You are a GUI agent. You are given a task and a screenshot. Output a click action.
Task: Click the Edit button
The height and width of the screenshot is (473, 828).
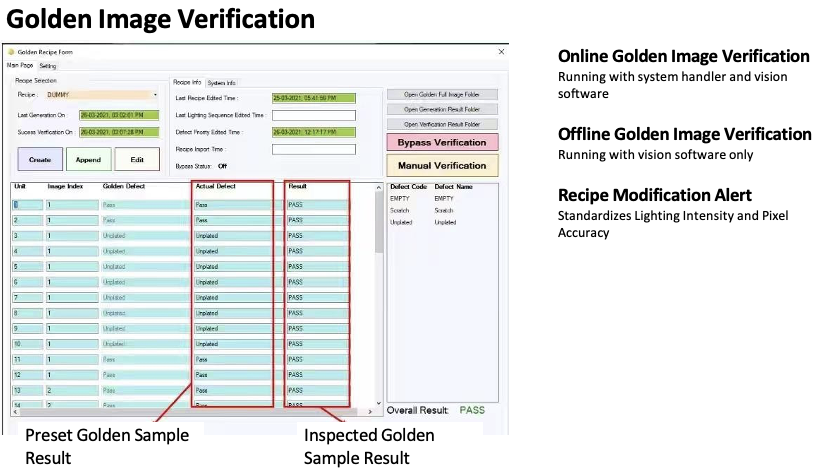(137, 159)
